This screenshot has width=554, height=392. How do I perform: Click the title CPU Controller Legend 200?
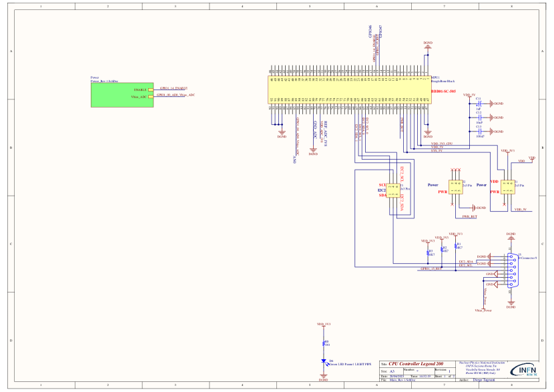click(421, 362)
